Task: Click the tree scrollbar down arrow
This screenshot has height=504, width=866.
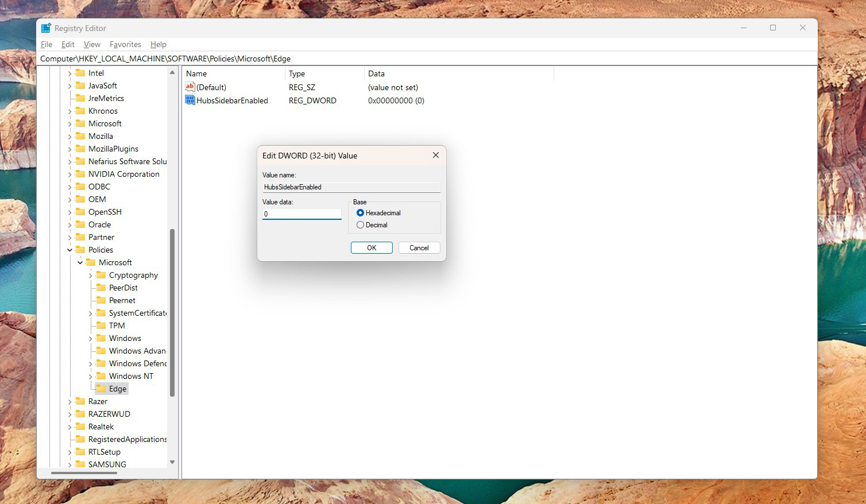Action: [172, 462]
